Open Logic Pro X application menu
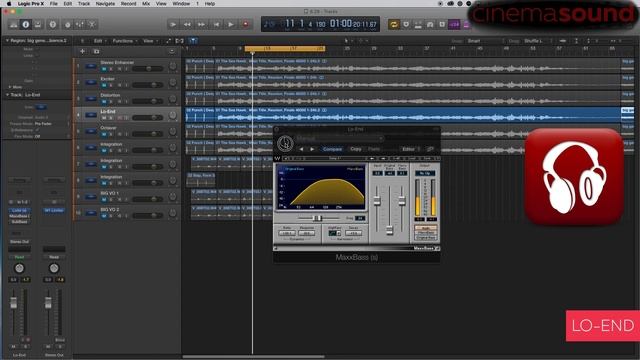Image resolution: width=640 pixels, height=360 pixels. pos(31,4)
